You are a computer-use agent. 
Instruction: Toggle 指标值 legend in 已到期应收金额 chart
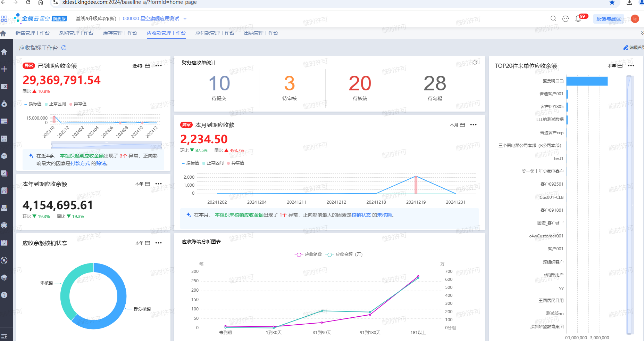tap(33, 104)
